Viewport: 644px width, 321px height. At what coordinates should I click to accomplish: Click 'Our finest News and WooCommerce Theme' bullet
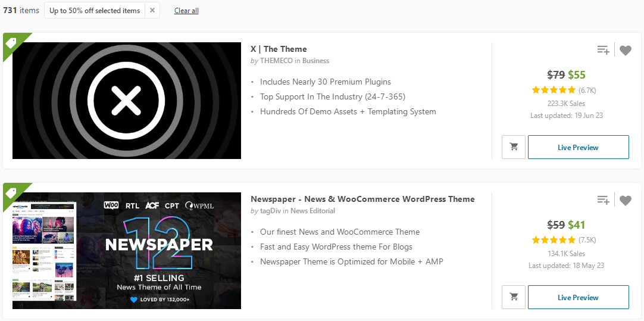(x=340, y=232)
